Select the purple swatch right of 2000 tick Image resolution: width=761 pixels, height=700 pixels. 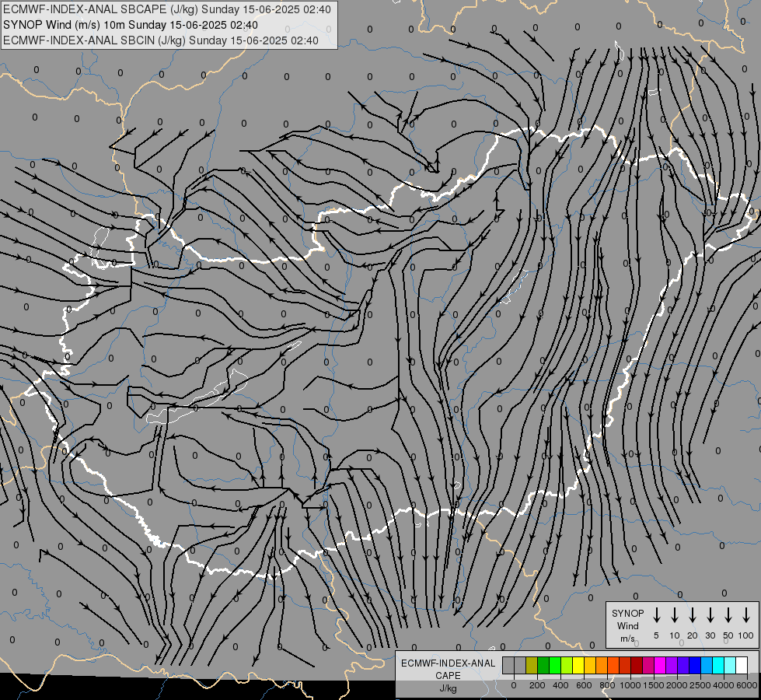(x=682, y=665)
